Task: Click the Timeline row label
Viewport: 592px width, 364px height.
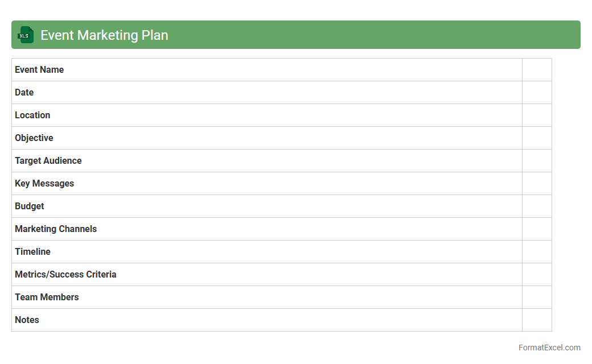Action: tap(33, 252)
